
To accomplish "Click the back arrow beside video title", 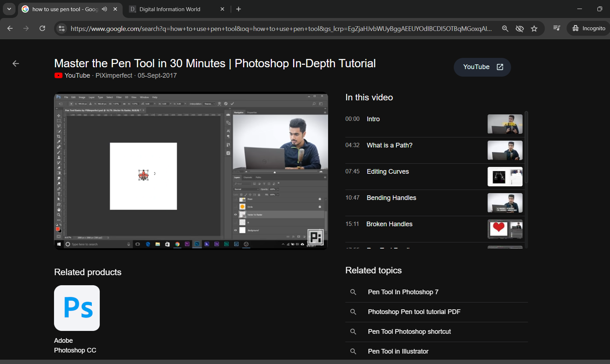I will 15,64.
